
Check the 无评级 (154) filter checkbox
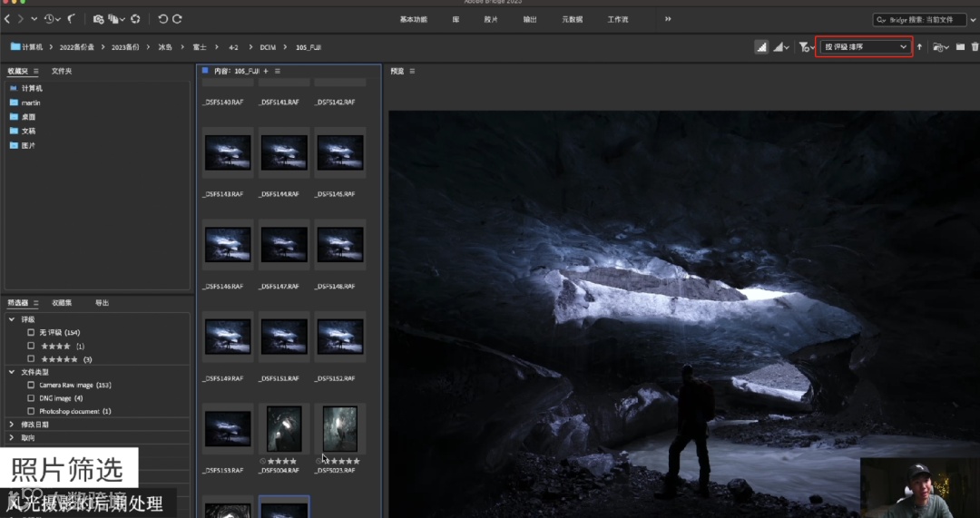tap(31, 333)
